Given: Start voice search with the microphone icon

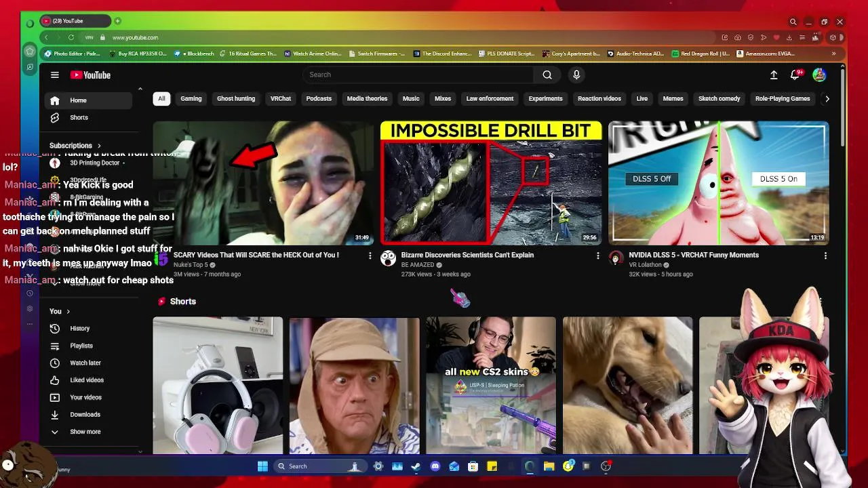Looking at the screenshot, I should point(576,75).
